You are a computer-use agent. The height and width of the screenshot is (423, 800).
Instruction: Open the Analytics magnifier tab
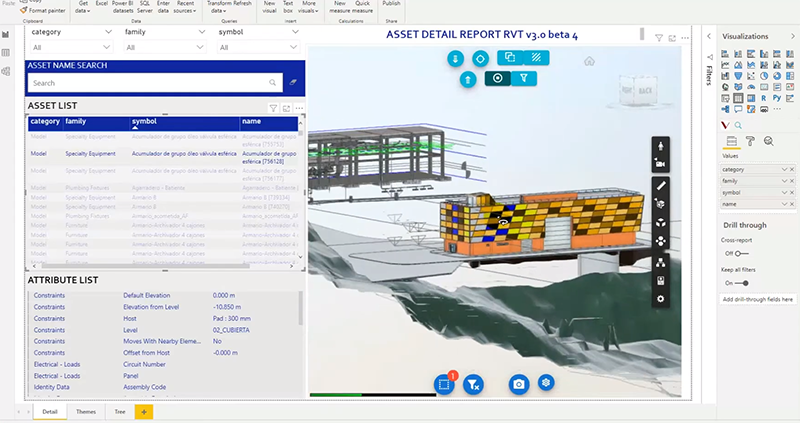(x=768, y=141)
